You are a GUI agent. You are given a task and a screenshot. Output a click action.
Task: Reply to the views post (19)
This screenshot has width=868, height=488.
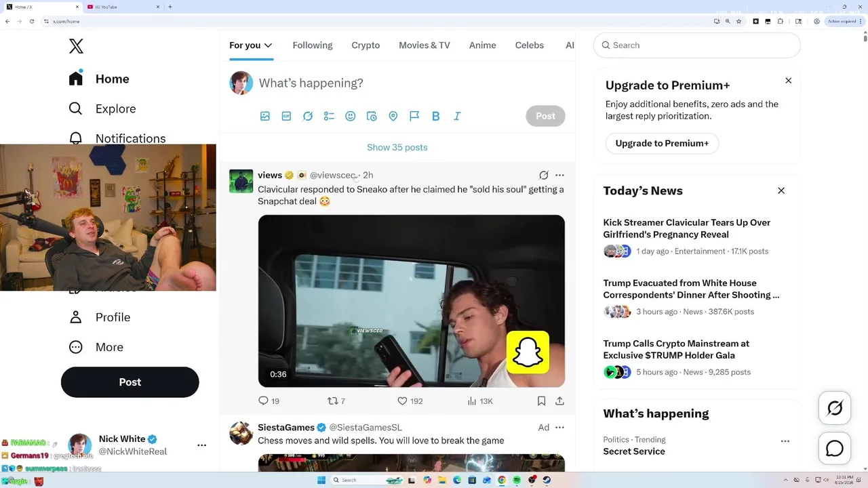pyautogui.click(x=269, y=401)
